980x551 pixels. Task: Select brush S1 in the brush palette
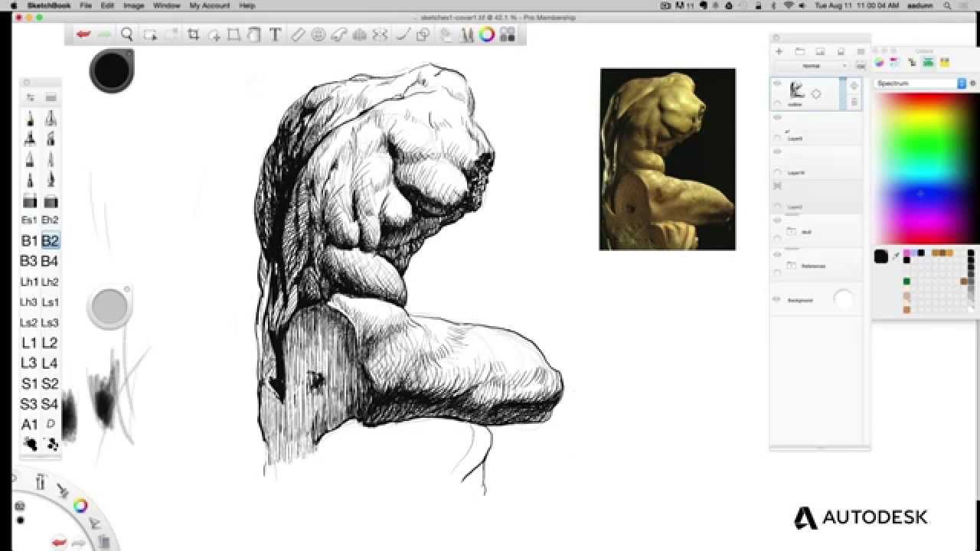[31, 383]
